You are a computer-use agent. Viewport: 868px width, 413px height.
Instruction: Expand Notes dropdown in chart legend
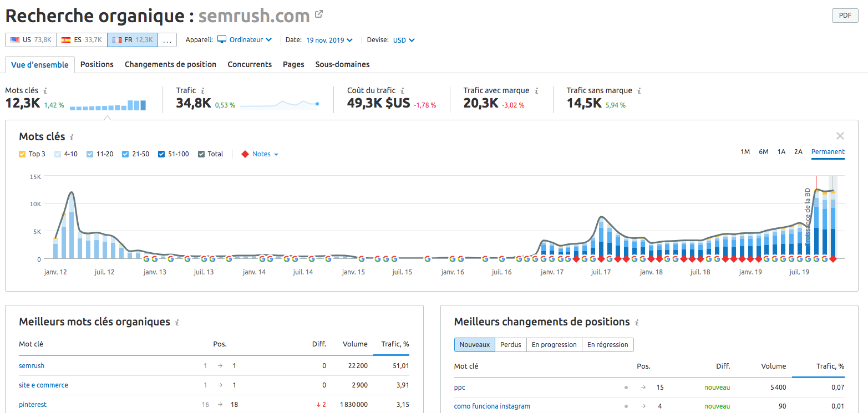265,154
